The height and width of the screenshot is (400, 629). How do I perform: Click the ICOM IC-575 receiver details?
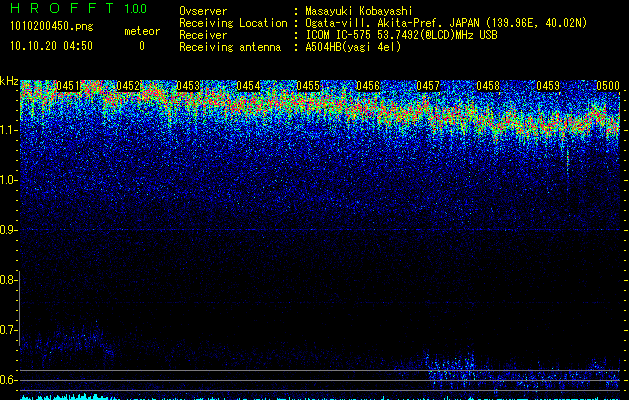coord(402,35)
